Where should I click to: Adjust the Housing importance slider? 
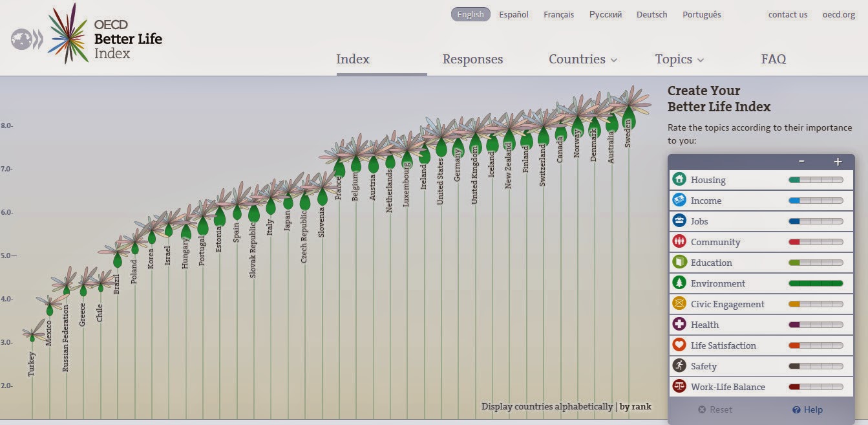point(816,180)
